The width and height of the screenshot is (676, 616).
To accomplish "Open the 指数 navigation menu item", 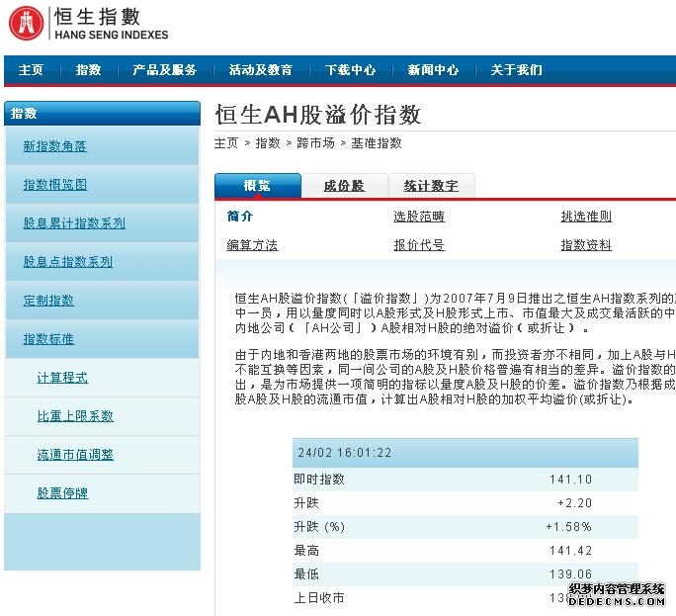I will 88,70.
